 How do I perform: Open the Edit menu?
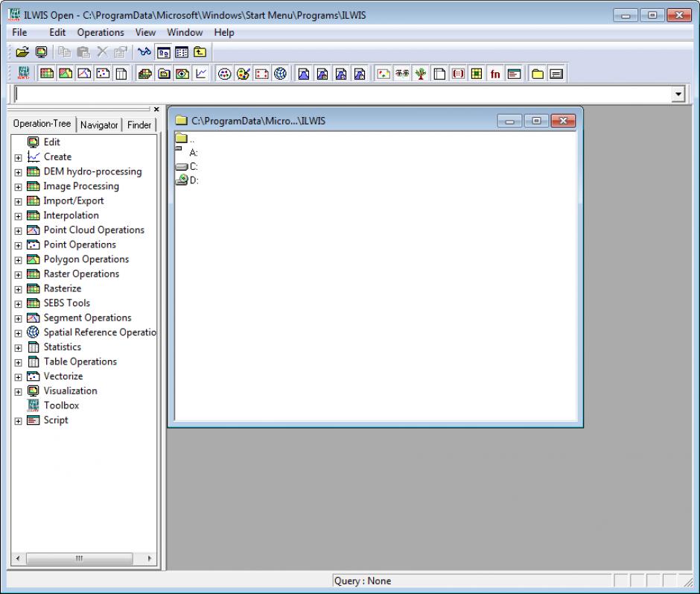(57, 32)
